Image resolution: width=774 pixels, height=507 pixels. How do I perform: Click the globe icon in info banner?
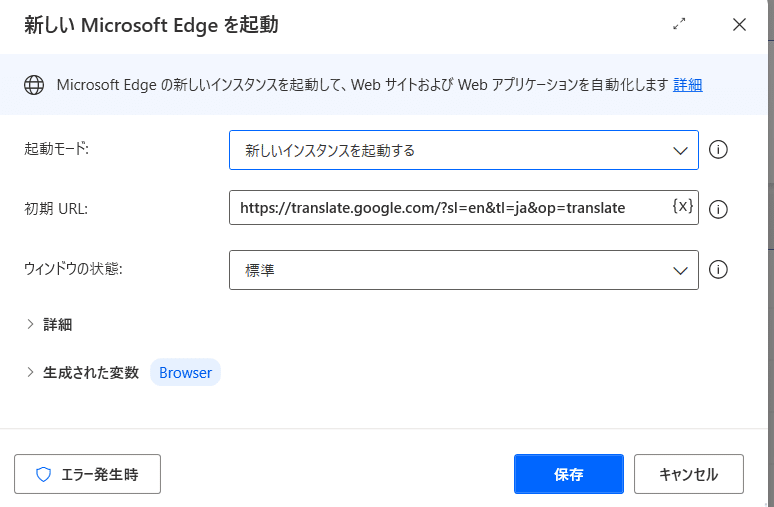(x=34, y=85)
